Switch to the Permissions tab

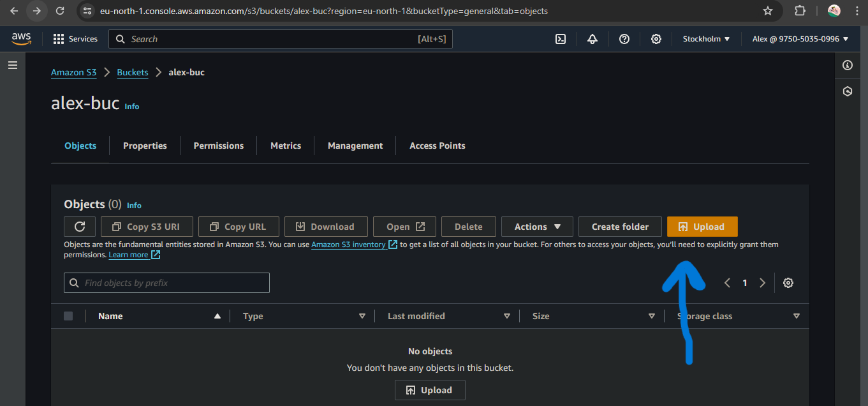tap(219, 146)
